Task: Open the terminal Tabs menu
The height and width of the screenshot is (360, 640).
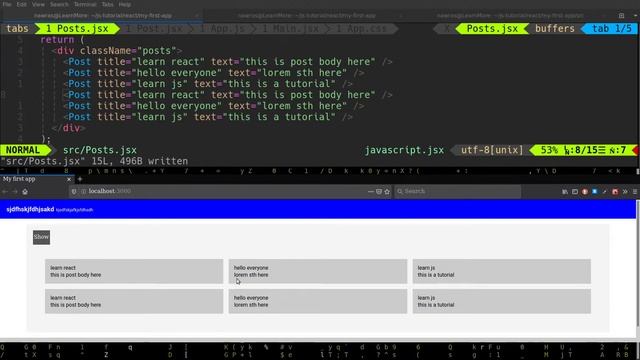Action: 107,4
